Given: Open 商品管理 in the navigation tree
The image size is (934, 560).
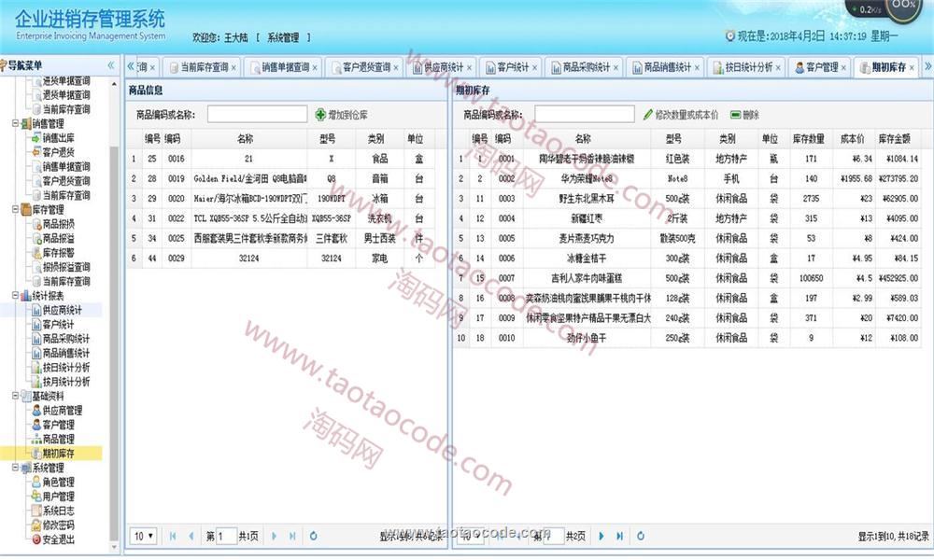Looking at the screenshot, I should coord(58,439).
